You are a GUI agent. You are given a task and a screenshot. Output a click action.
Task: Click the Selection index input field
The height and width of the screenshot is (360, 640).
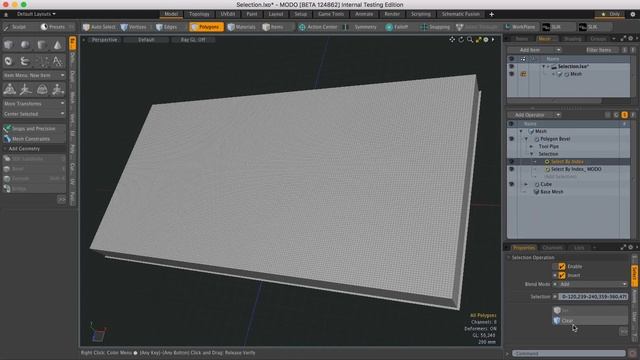(x=593, y=297)
